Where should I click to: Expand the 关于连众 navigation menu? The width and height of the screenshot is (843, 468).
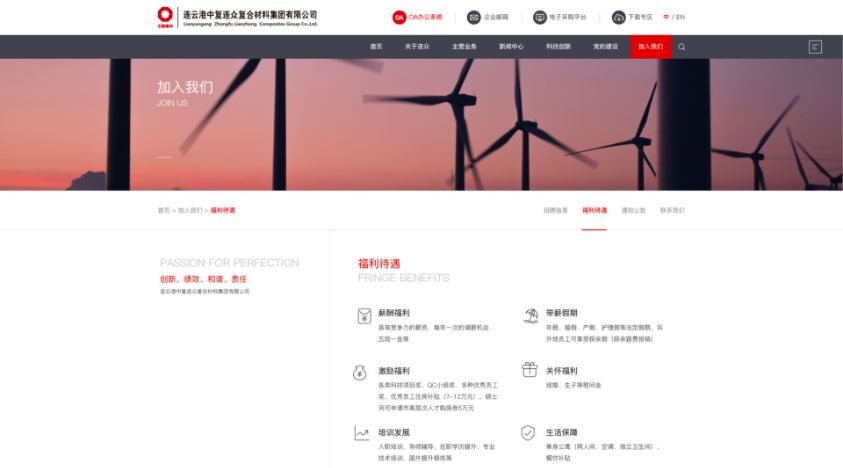[x=417, y=47]
